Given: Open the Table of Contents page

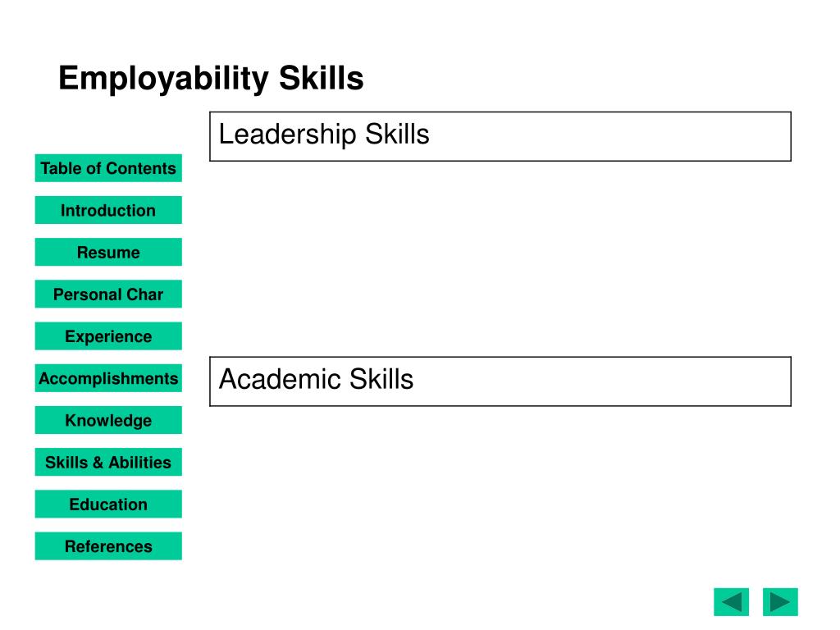Looking at the screenshot, I should coord(108,168).
